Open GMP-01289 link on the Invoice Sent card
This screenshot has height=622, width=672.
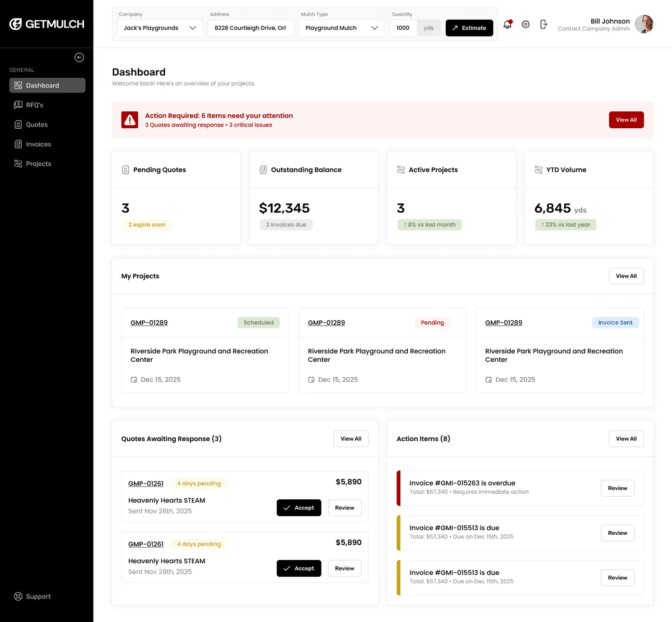[x=503, y=322]
